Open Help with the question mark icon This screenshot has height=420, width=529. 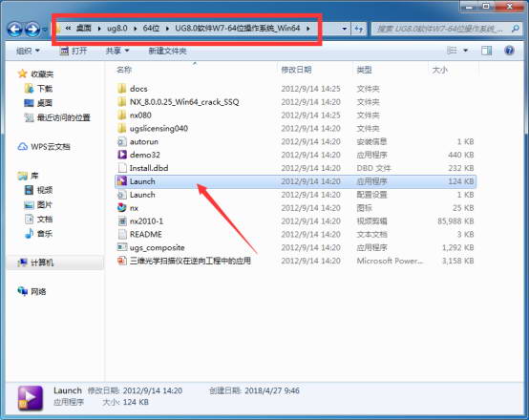[x=509, y=51]
